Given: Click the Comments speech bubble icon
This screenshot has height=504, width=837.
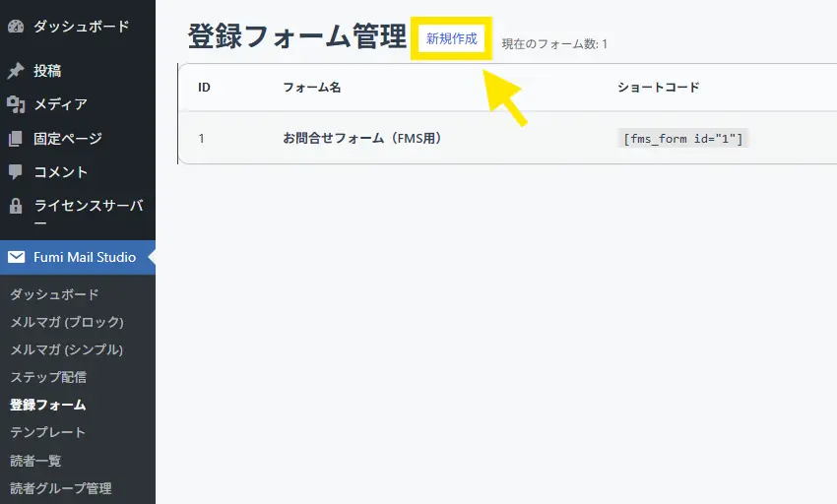Looking at the screenshot, I should (x=16, y=172).
